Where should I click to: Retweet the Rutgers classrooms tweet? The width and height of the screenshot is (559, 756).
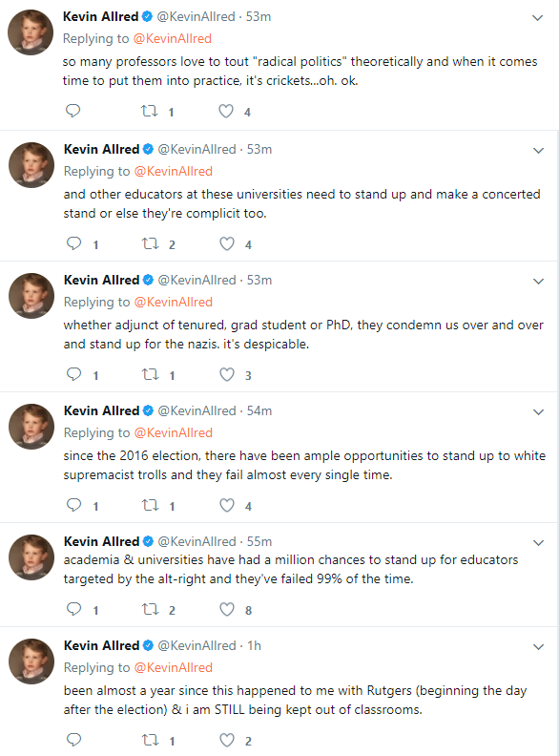coord(151,740)
